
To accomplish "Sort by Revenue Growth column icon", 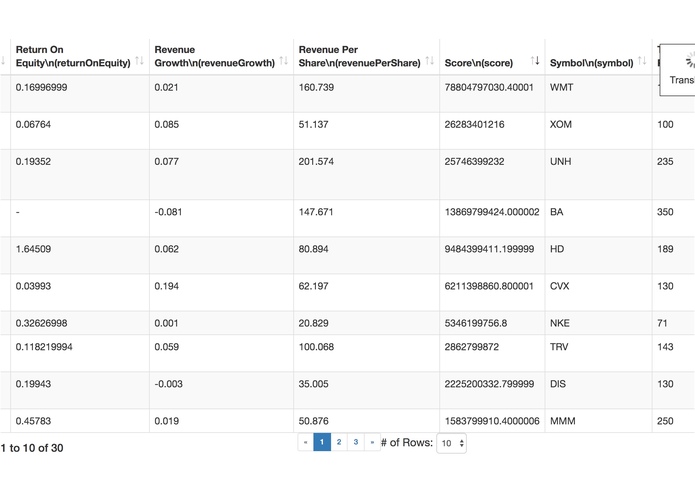I will tap(284, 61).
